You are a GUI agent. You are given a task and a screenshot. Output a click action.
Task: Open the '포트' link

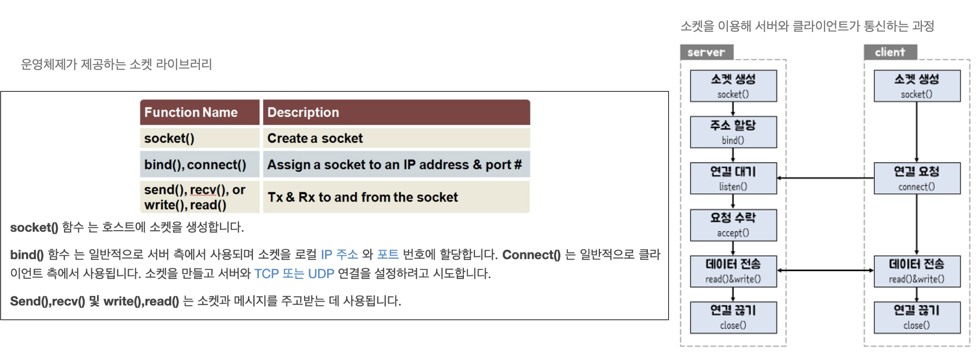coord(388,254)
